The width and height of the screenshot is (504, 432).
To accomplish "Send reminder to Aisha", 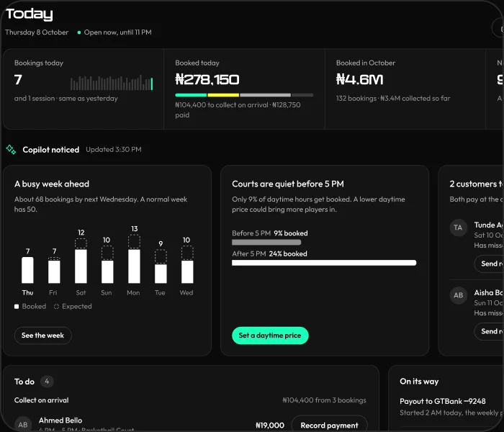I will [489, 331].
